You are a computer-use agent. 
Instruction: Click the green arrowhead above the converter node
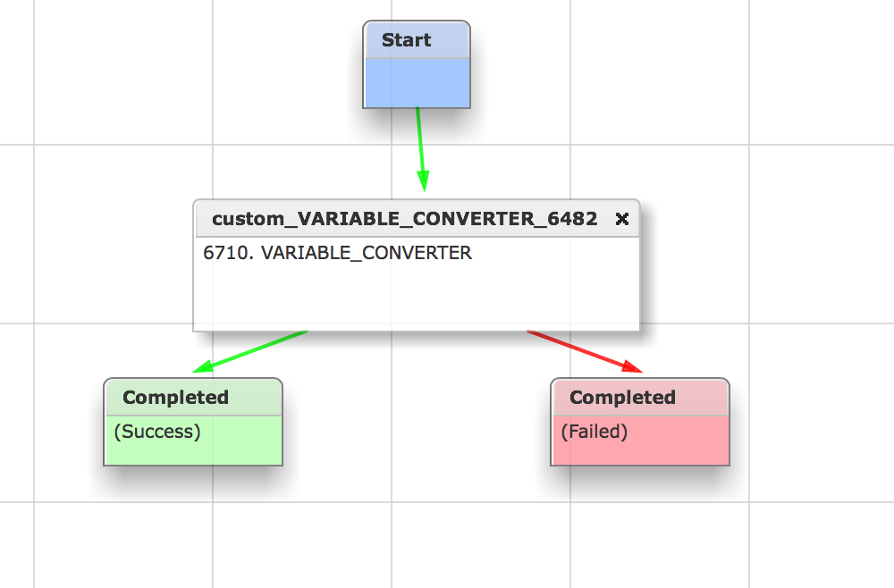[x=423, y=181]
